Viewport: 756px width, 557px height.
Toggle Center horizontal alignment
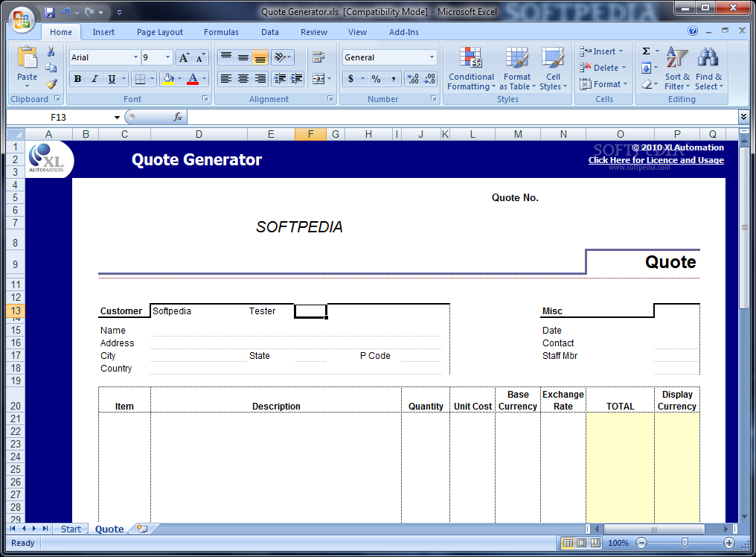click(x=243, y=79)
